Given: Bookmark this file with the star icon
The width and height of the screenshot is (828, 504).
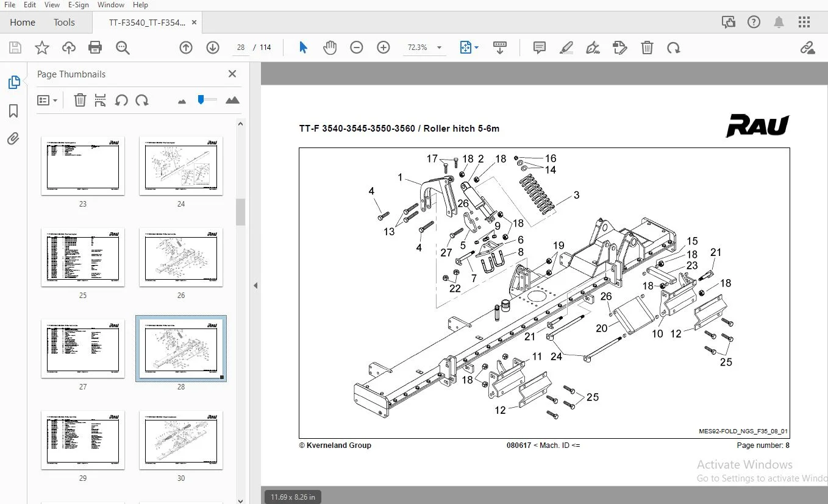Looking at the screenshot, I should pyautogui.click(x=42, y=48).
